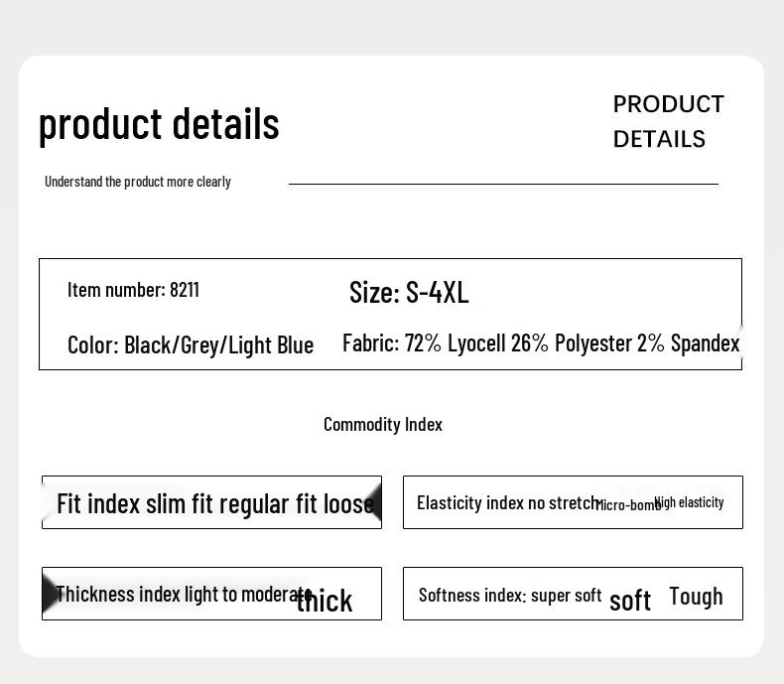The image size is (784, 684).
Task: Click the 'Size: S-4XL' text
Action: tap(409, 292)
